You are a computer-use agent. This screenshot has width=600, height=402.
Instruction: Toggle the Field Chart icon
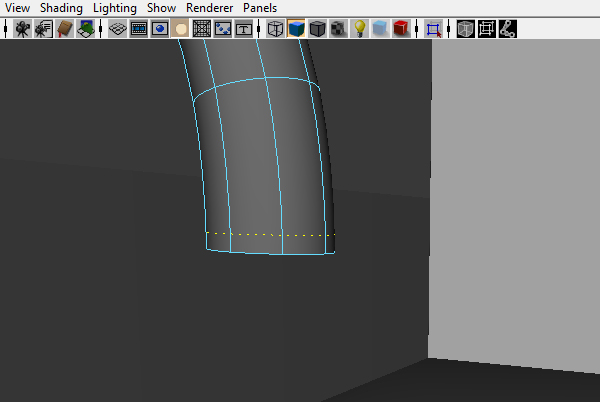coord(202,29)
